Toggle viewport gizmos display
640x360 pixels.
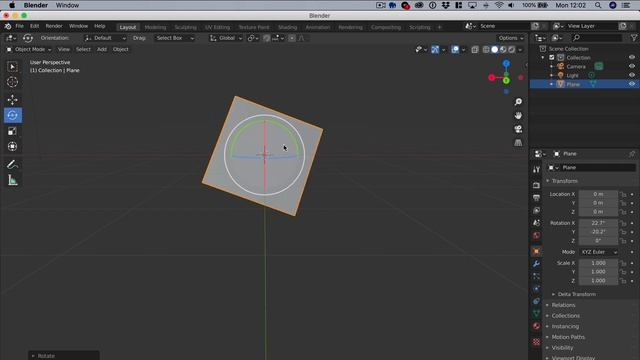pos(435,50)
